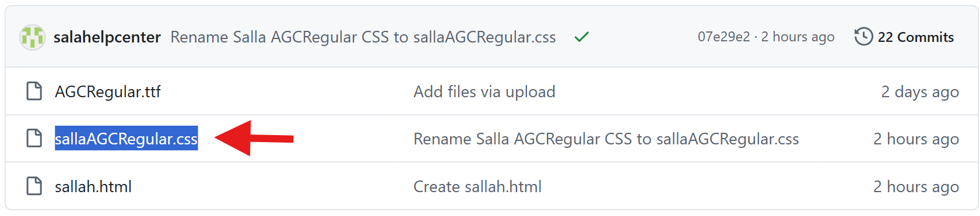Click the file icon beside AGCRegular.ttf
980x216 pixels.
(34, 91)
